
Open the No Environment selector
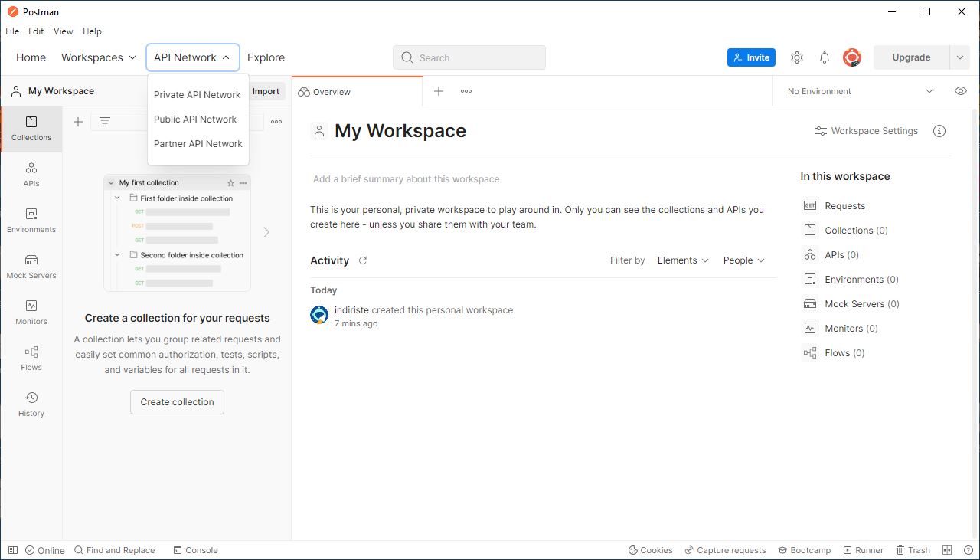click(861, 91)
